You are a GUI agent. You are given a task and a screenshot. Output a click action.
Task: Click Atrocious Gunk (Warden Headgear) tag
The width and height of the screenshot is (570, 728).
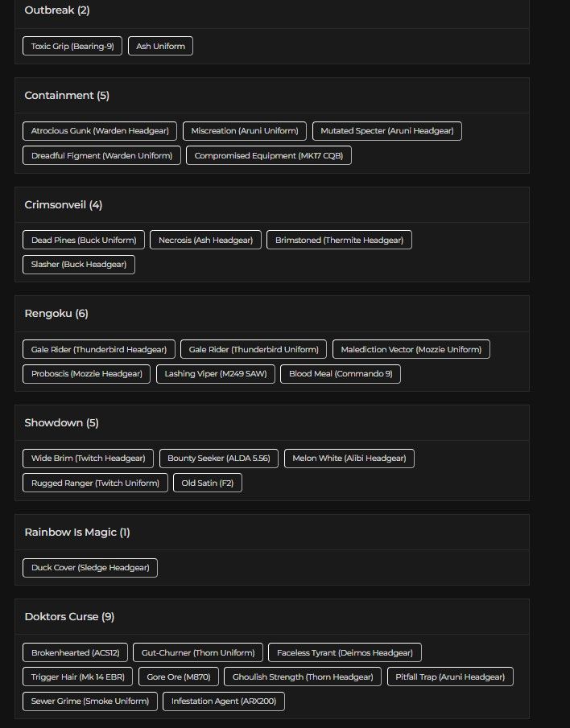pyautogui.click(x=100, y=131)
